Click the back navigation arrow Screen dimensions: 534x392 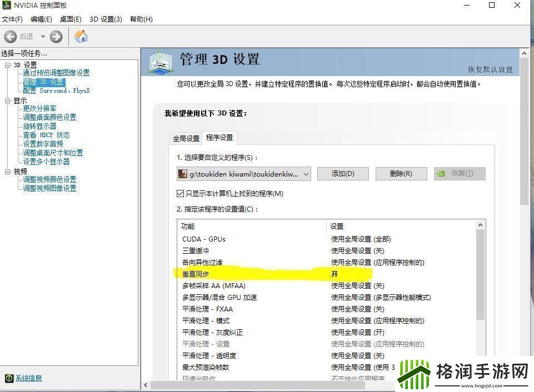pos(9,36)
